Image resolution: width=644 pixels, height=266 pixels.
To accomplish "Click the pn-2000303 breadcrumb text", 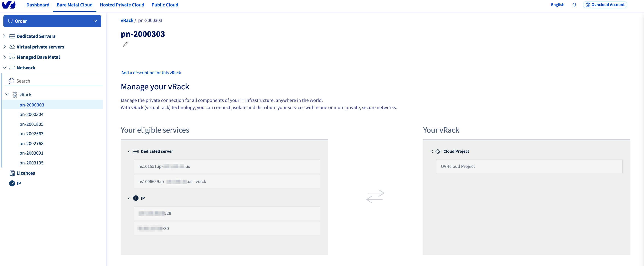I will point(150,20).
